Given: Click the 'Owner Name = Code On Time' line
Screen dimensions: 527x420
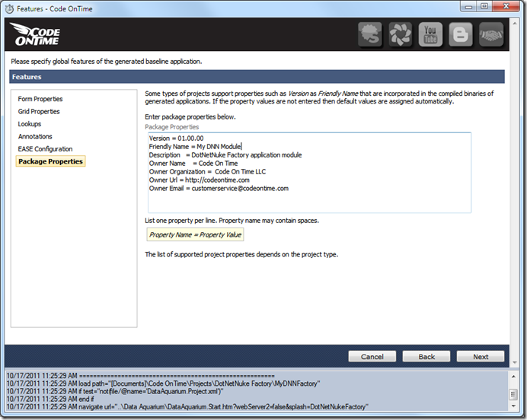Looking at the screenshot, I should 193,164.
